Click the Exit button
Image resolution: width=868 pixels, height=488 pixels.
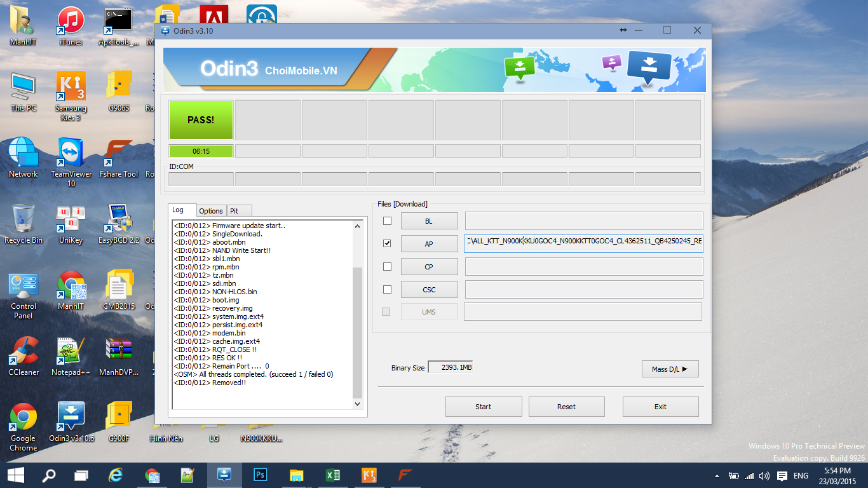[x=660, y=407]
